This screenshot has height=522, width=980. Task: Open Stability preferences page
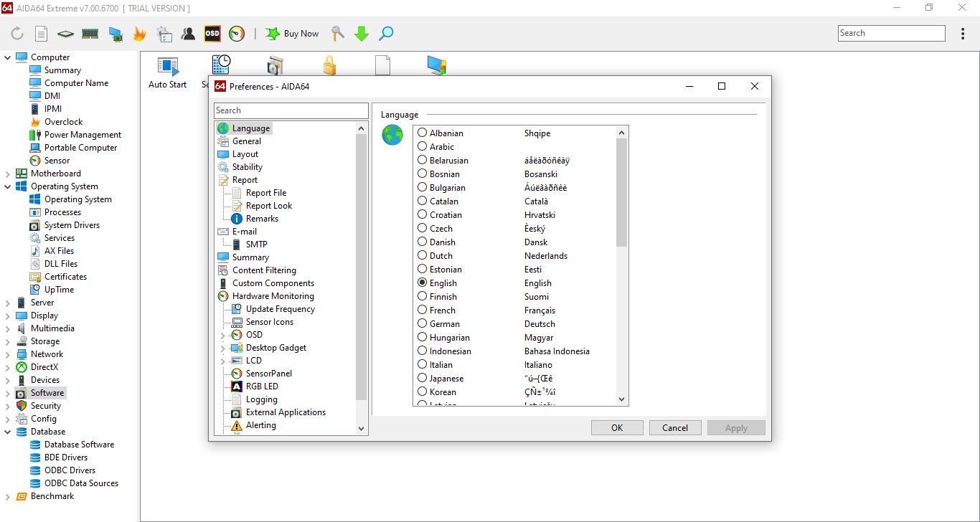248,167
